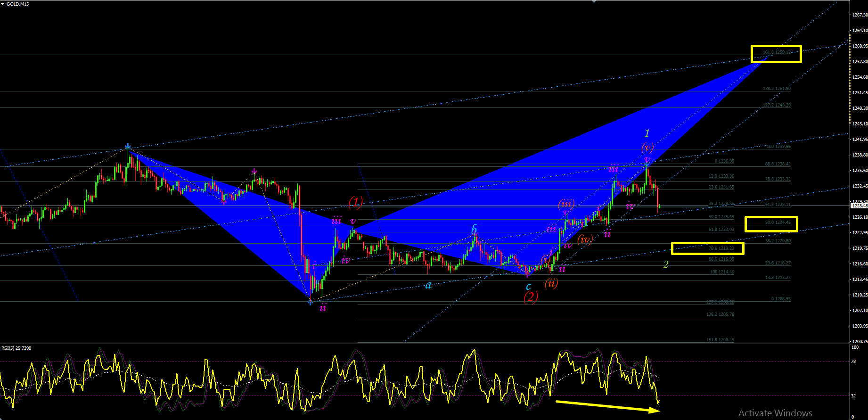The image size is (868, 420).
Task: Select the blue down arrow at the chart peak
Action: (128, 147)
